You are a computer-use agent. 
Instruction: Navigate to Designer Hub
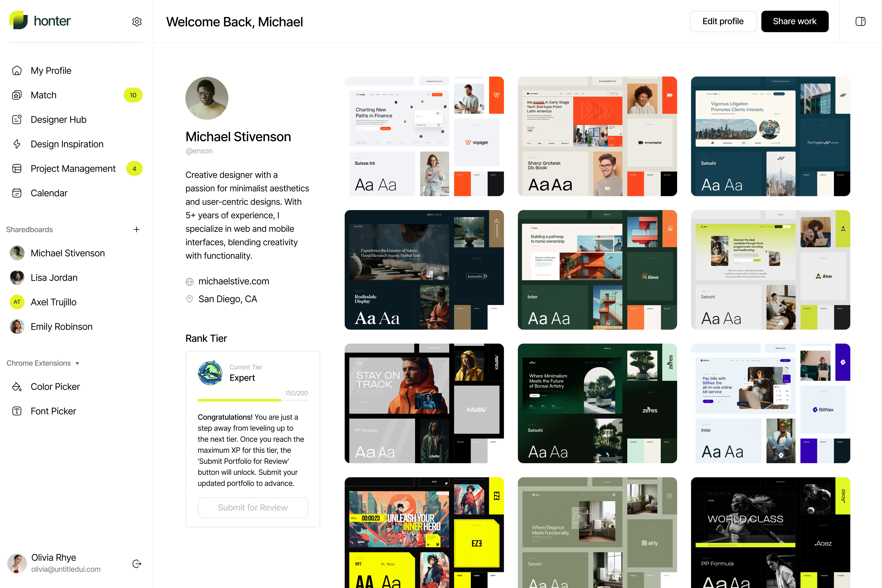[59, 120]
